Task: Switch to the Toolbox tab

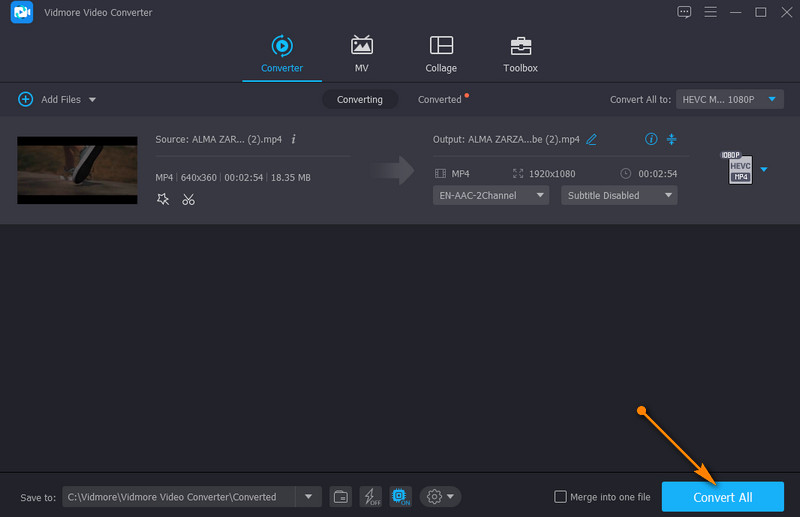Action: point(520,54)
